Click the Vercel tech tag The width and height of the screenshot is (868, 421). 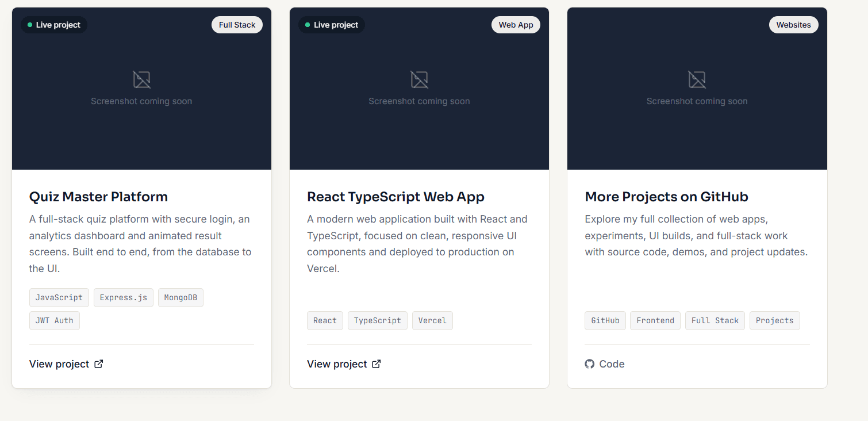coord(432,320)
